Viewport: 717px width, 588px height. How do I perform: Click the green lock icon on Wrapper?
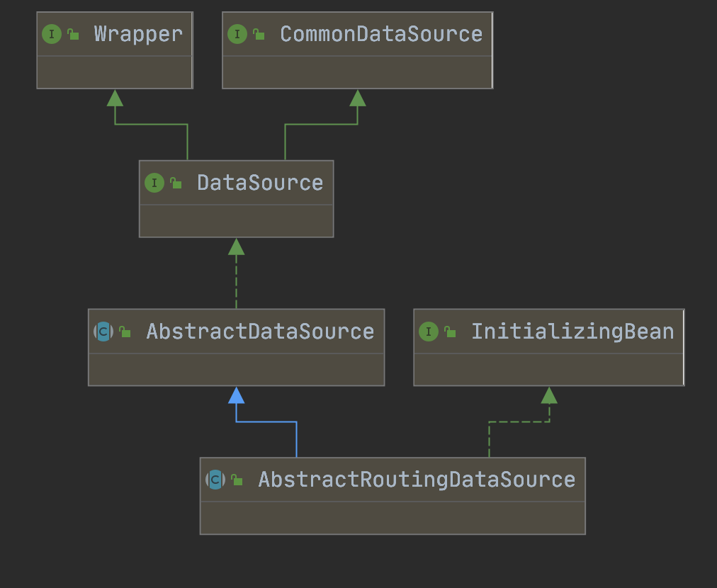pos(73,34)
